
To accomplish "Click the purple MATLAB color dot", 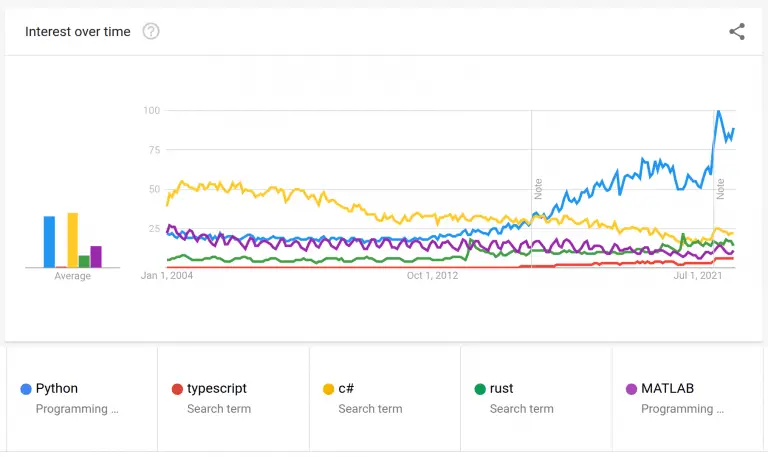I will click(x=631, y=389).
